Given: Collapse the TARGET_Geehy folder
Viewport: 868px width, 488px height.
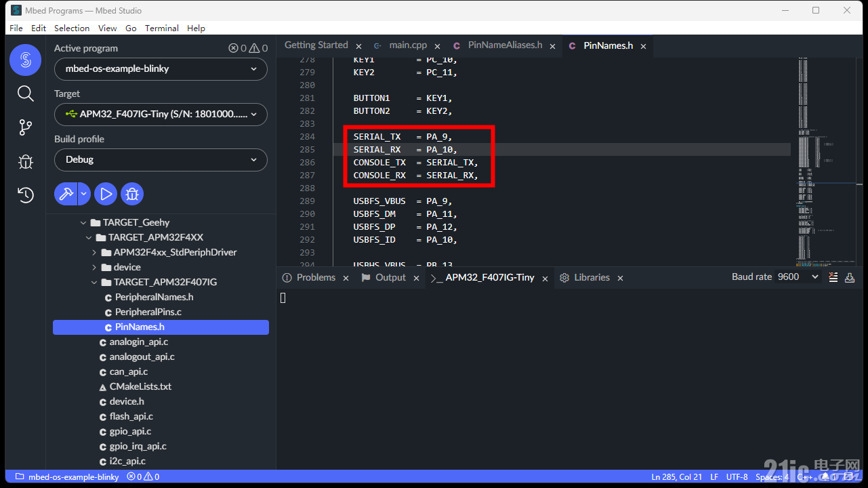Looking at the screenshot, I should click(x=83, y=222).
